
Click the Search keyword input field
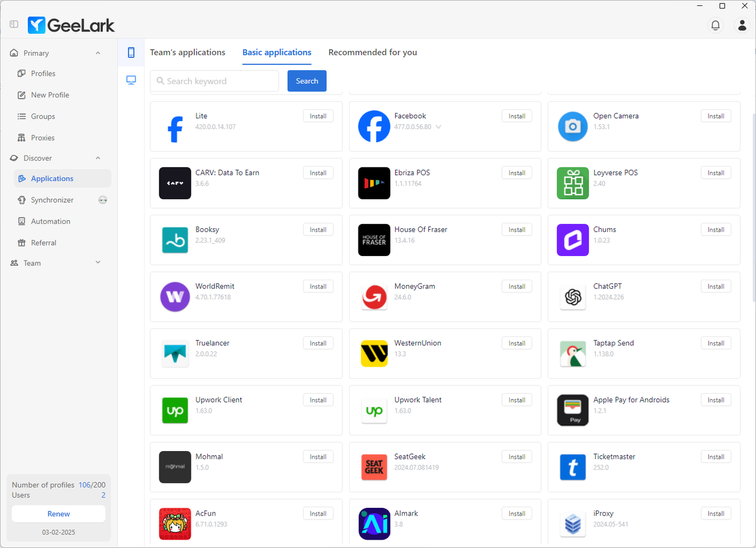click(x=214, y=81)
